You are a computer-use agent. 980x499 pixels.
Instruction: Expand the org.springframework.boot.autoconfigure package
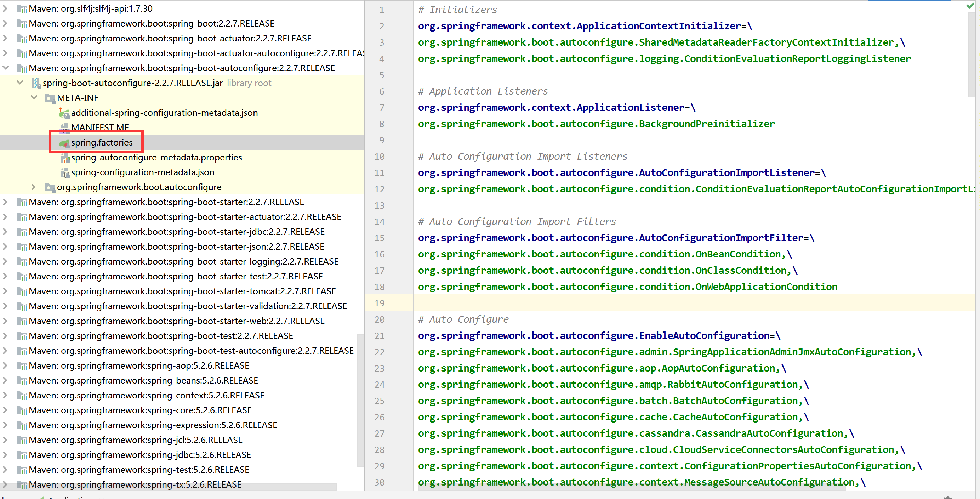34,187
